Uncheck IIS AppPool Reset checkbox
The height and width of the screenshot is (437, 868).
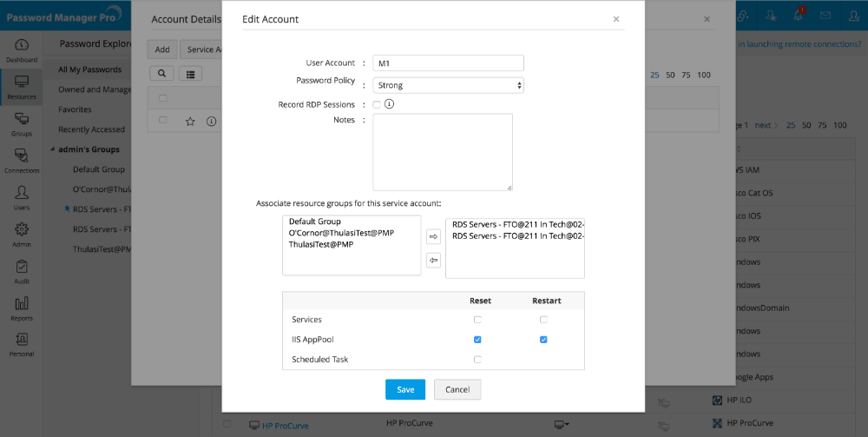click(477, 340)
